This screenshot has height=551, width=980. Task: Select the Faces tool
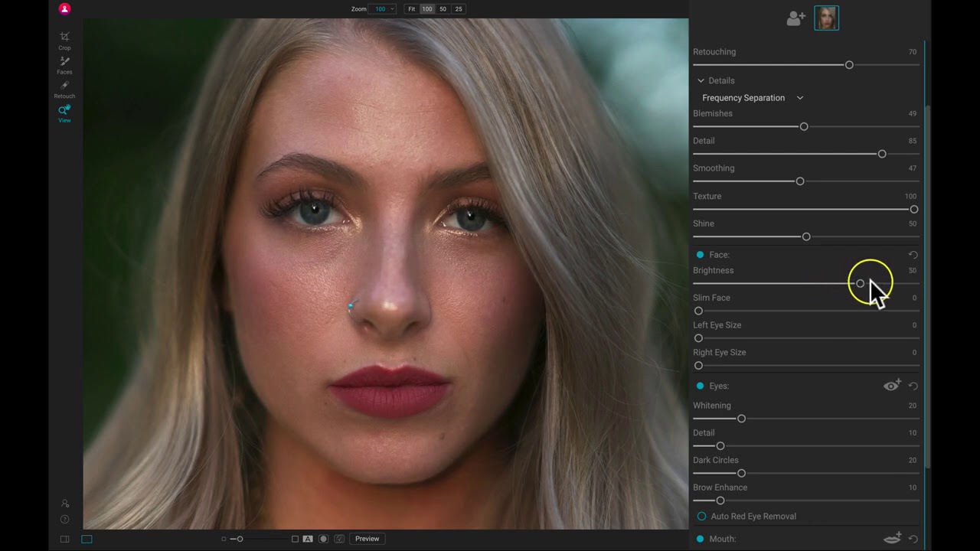click(64, 65)
